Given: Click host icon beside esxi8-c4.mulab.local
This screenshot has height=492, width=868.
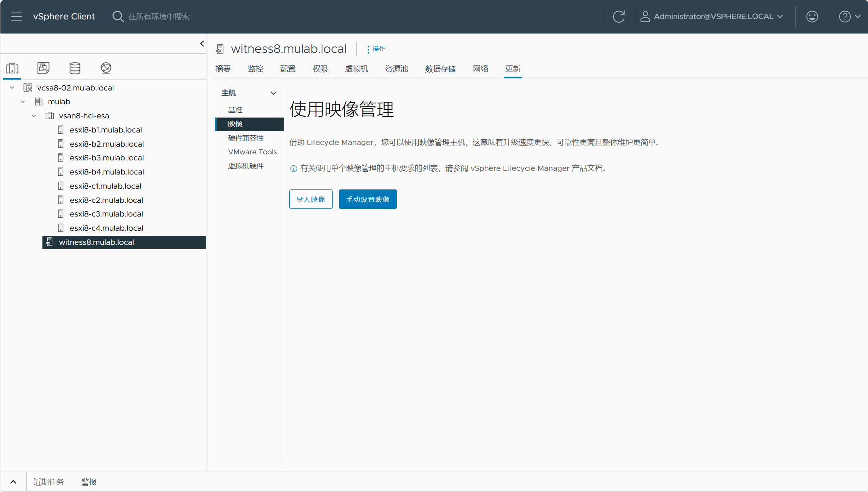Looking at the screenshot, I should 61,228.
